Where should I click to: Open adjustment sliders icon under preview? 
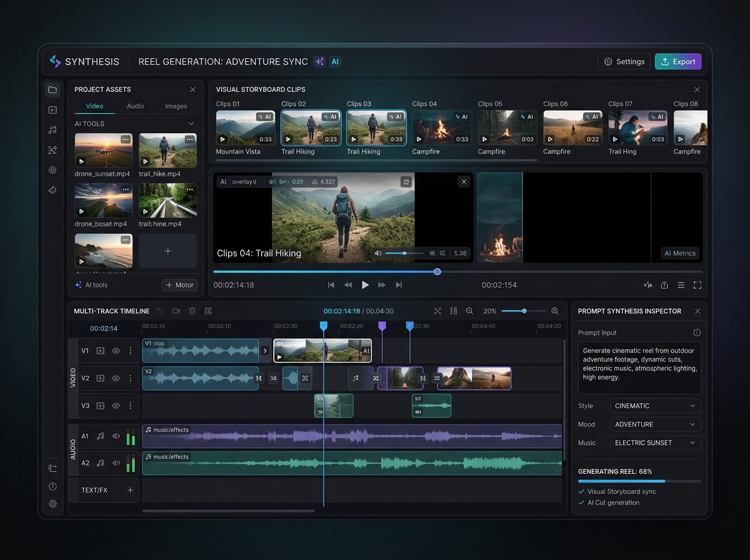tap(681, 285)
